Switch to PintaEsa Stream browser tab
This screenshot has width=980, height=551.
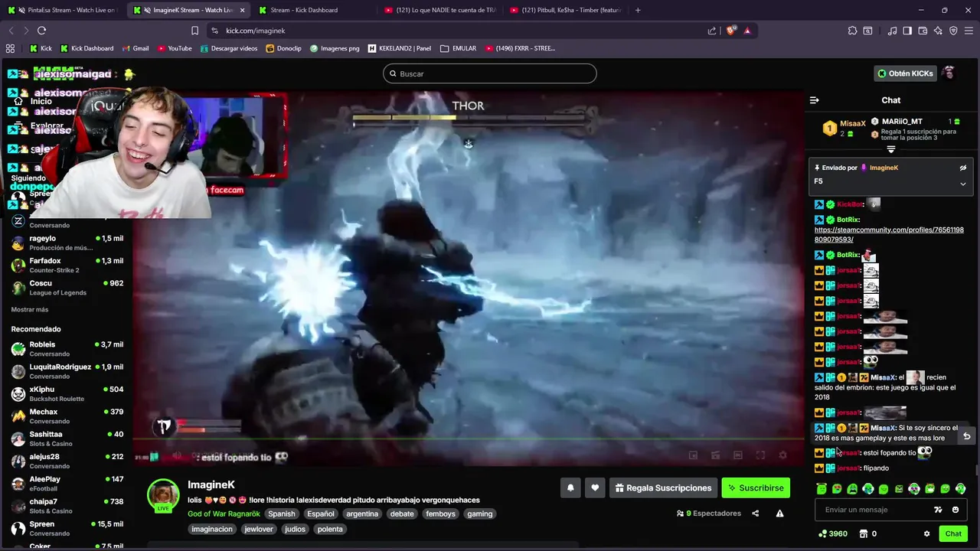click(64, 10)
